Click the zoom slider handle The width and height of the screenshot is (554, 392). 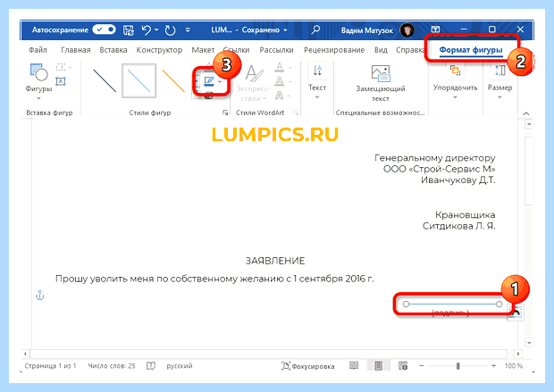coord(457,366)
